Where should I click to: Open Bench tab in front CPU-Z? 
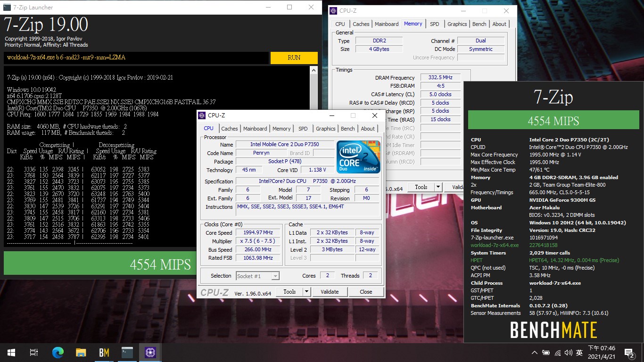348,129
